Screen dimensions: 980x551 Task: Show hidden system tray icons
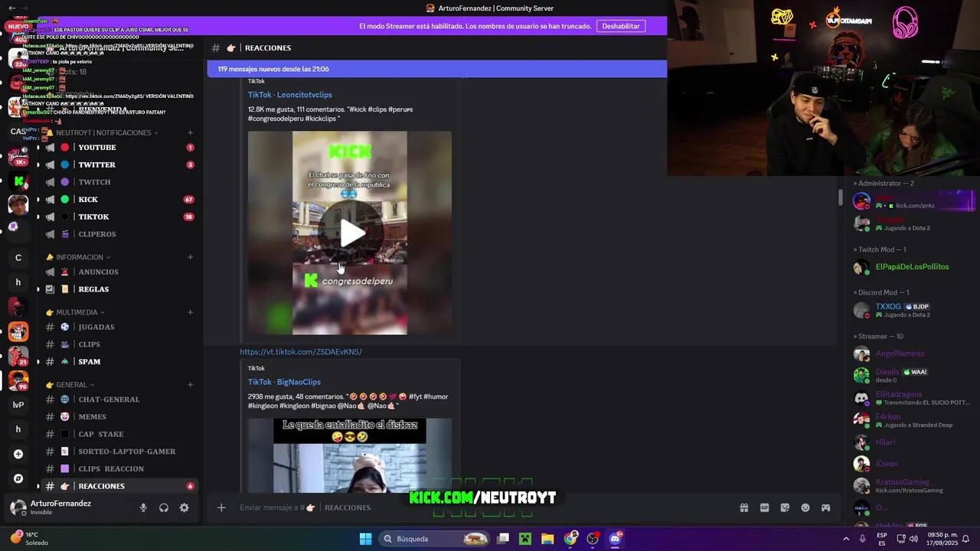(x=846, y=539)
